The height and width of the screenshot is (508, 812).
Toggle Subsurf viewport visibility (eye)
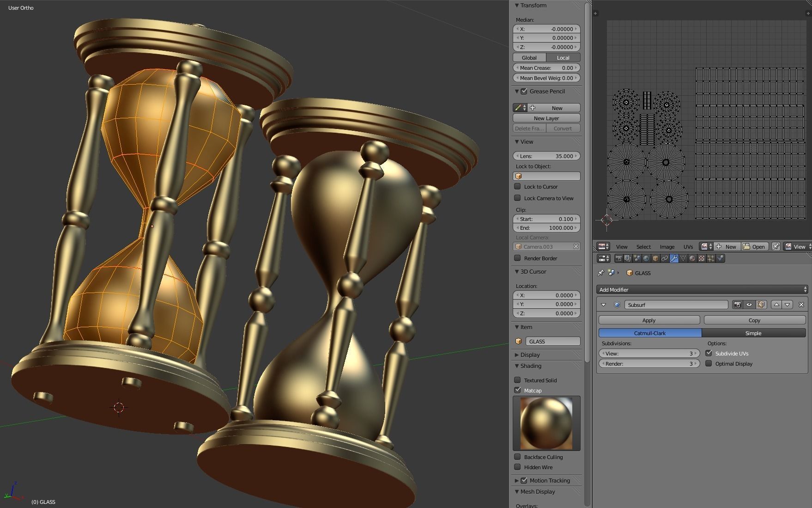[749, 305]
